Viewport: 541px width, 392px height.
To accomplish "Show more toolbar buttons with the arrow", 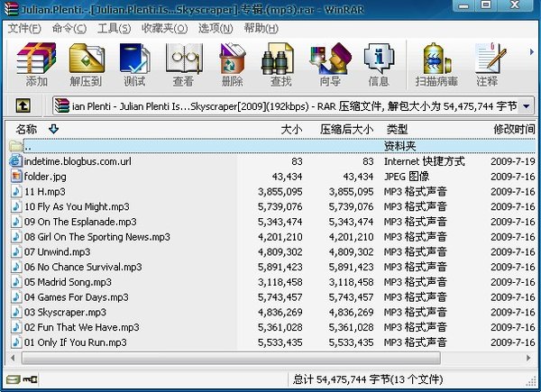I will point(532,52).
